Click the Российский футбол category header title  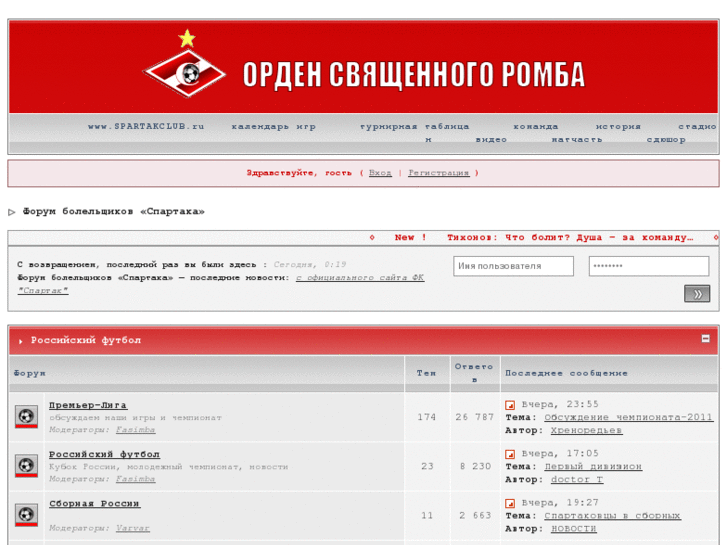coord(86,340)
